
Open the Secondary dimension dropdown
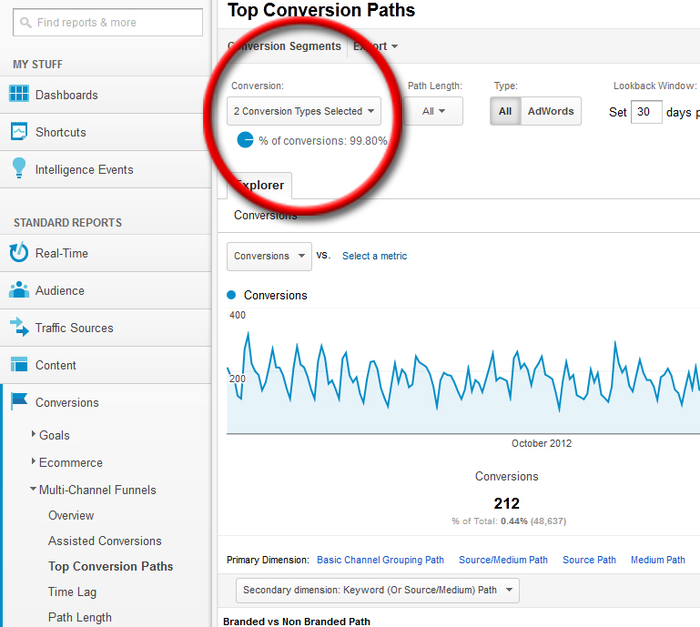click(377, 590)
